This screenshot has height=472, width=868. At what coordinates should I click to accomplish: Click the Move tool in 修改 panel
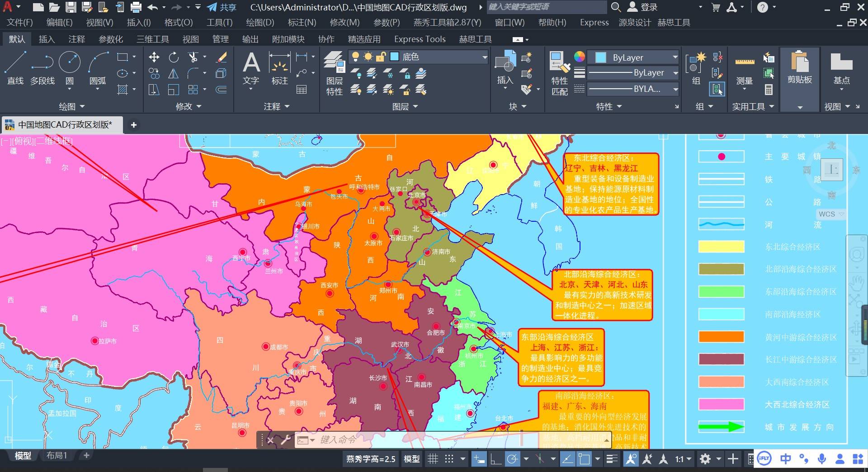[154, 57]
